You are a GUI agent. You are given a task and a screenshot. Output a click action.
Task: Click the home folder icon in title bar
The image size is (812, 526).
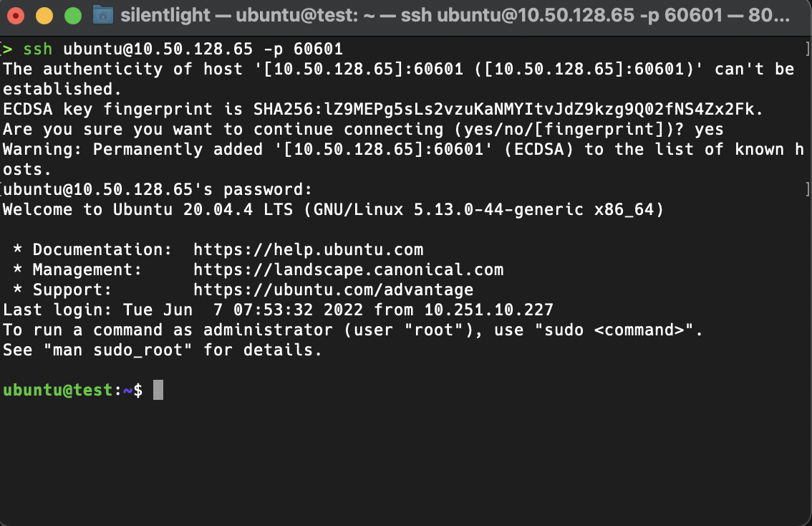click(103, 15)
